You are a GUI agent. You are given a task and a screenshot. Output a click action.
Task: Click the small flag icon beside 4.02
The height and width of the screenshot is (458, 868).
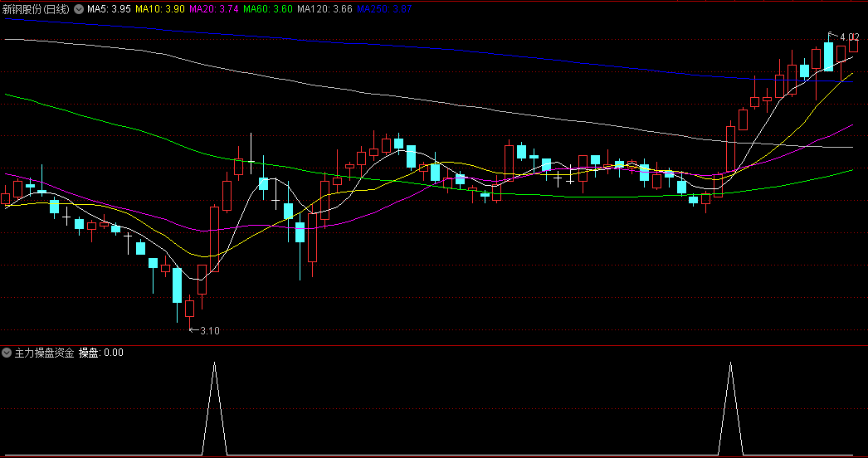pos(831,35)
